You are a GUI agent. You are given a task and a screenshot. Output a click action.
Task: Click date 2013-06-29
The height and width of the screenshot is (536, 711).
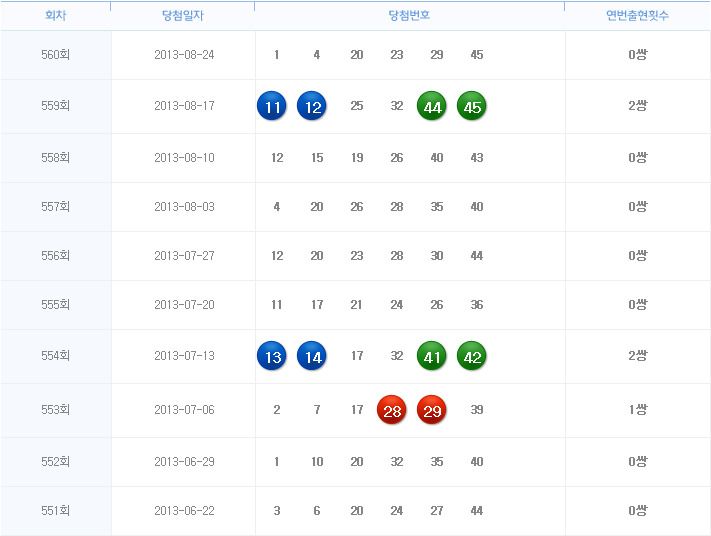(184, 462)
